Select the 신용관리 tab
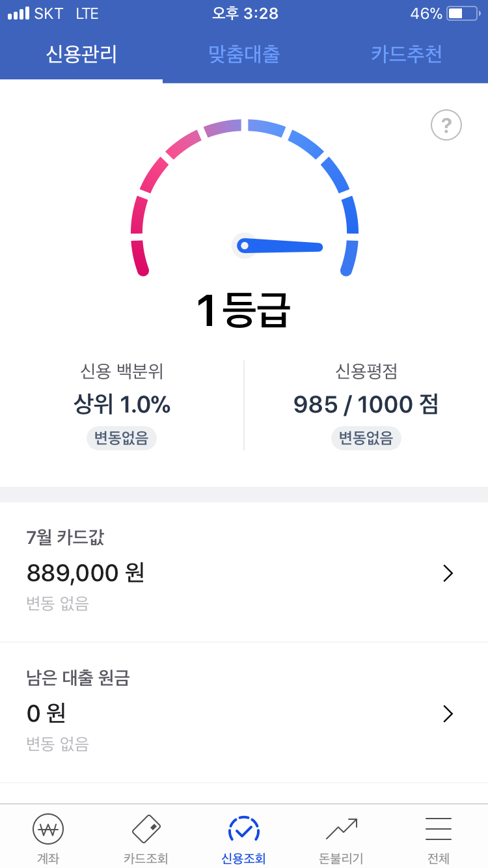This screenshot has height=868, width=488. 81,54
